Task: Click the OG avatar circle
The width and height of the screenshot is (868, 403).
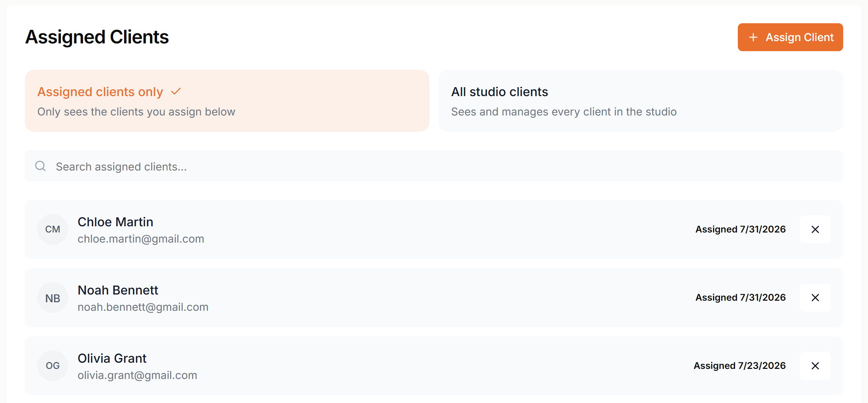Action: pyautogui.click(x=53, y=366)
